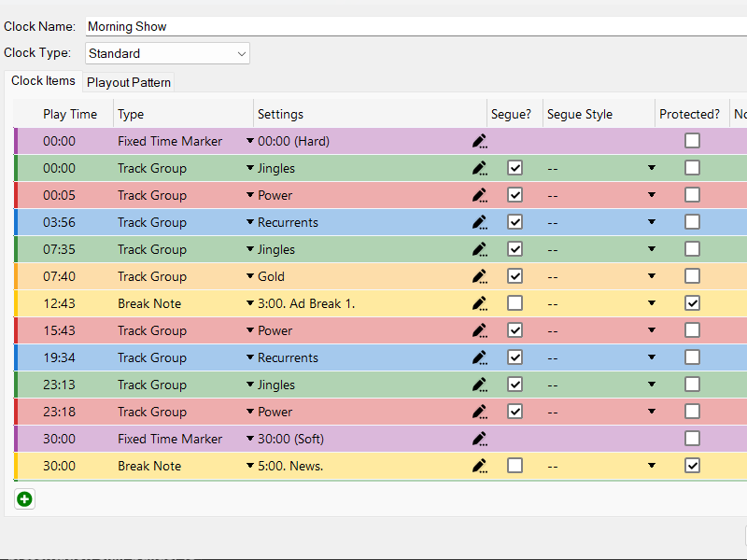Check Protected for the 07:40 Gold row

tap(692, 275)
